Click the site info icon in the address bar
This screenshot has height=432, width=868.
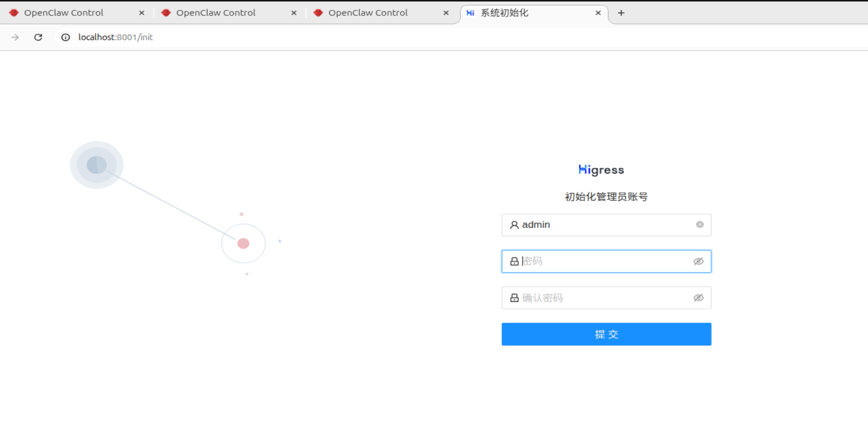tap(66, 37)
